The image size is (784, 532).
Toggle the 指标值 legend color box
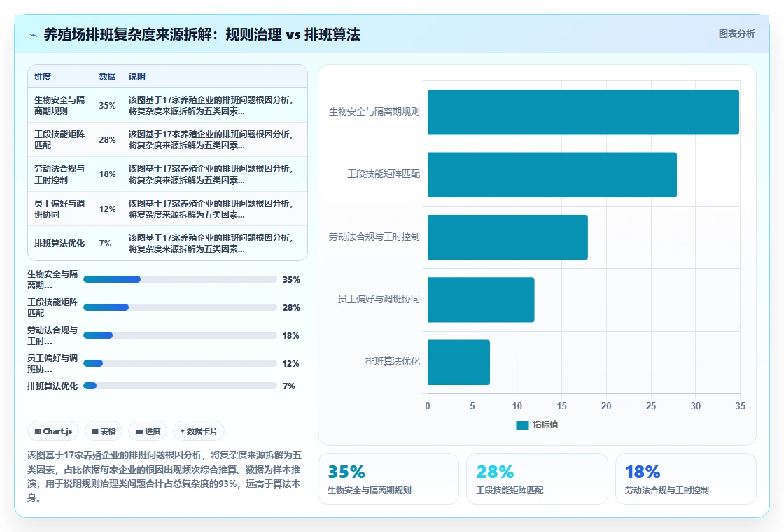coord(522,425)
